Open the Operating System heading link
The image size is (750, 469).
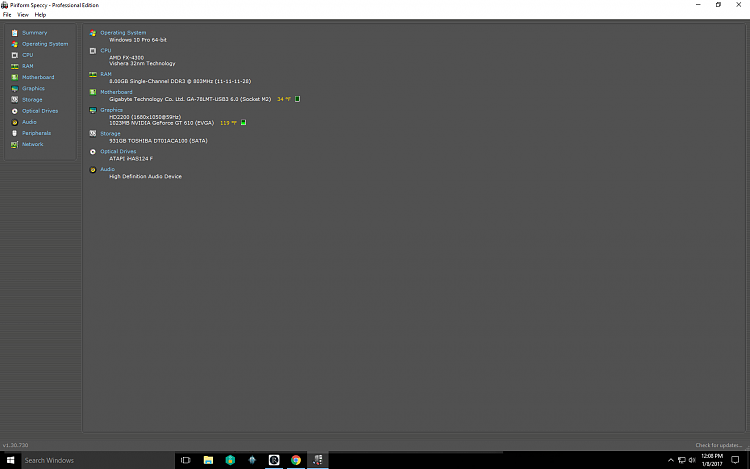123,33
